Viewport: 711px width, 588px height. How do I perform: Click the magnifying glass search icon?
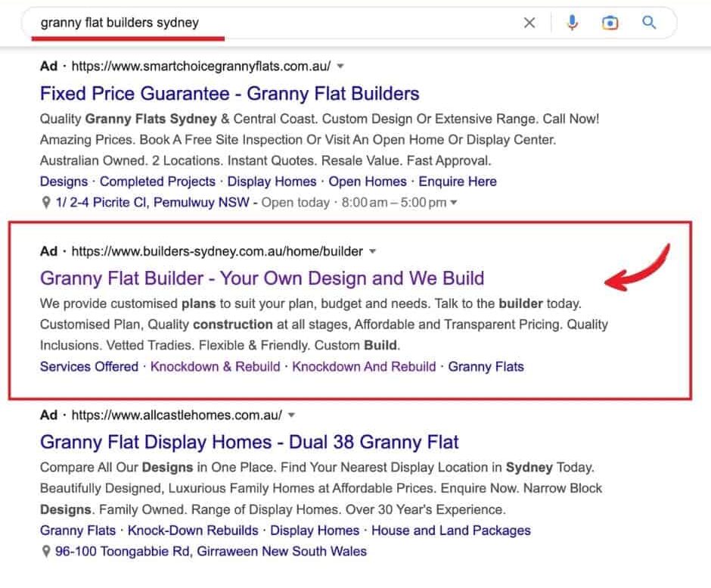click(x=649, y=23)
